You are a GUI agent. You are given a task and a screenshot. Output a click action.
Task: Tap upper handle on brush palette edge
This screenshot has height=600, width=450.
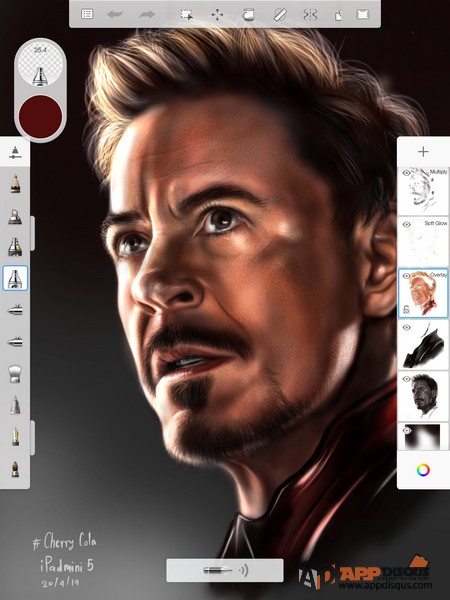[33, 233]
